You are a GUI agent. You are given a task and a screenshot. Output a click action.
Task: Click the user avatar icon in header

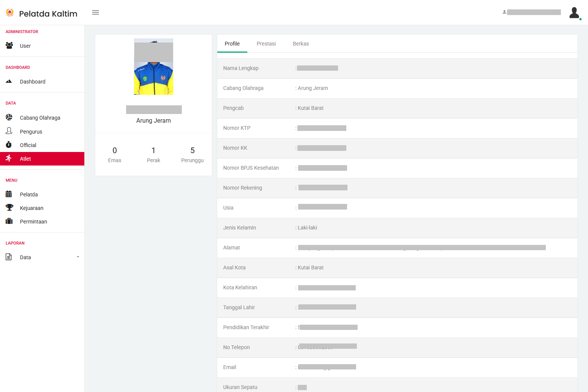574,13
